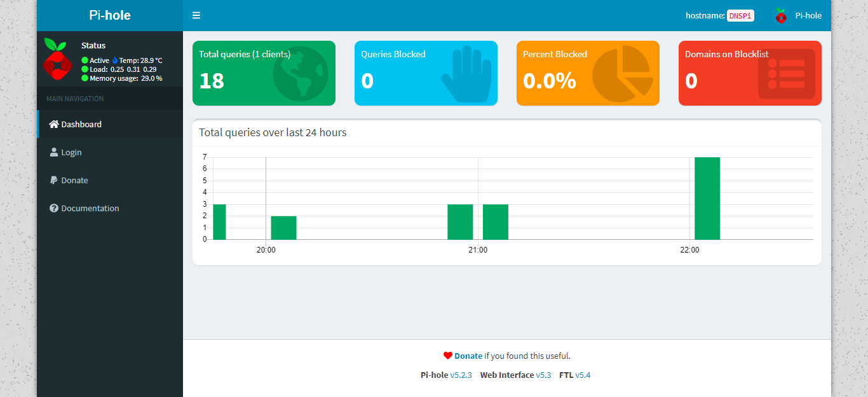
Task: Click the pie chart icon in Percent Blocked card
Action: tap(623, 74)
